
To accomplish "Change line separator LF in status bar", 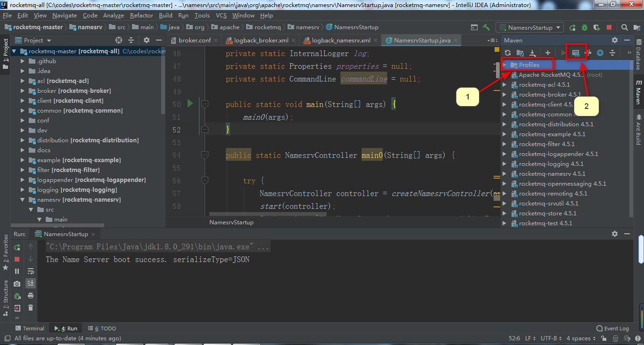I will [530, 338].
